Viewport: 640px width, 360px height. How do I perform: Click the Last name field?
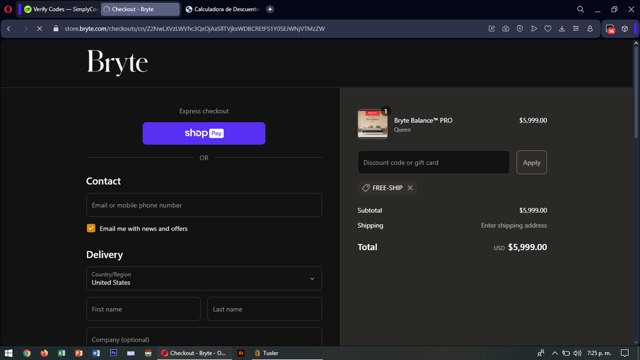point(264,309)
